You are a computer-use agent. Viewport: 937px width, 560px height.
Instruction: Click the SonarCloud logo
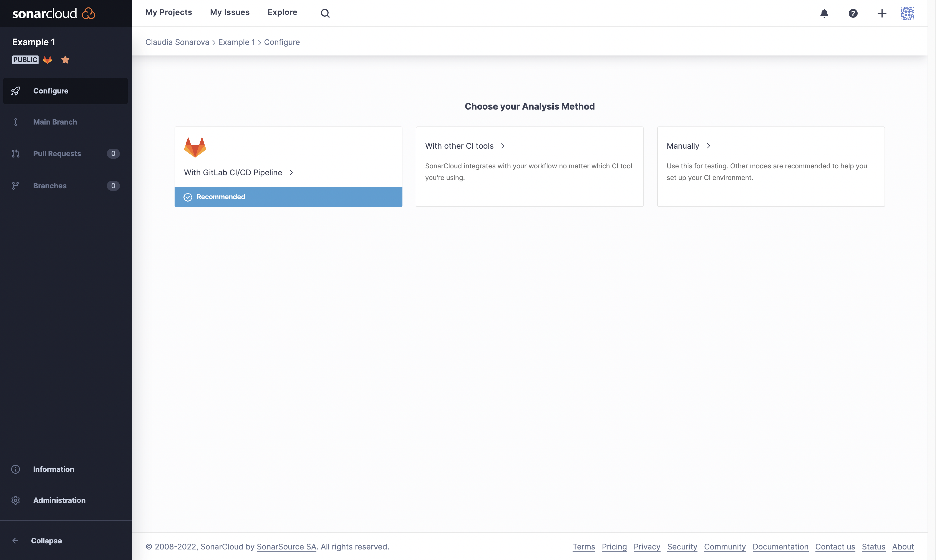pyautogui.click(x=54, y=13)
